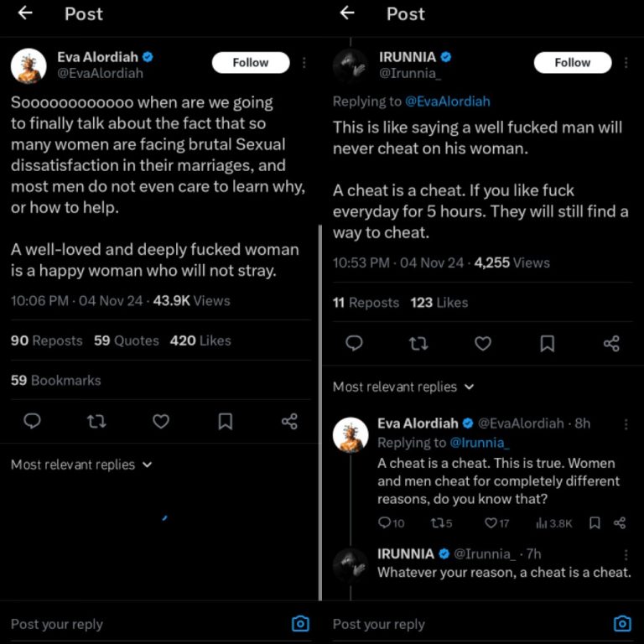Reply to IRUNNIA's post via comment icon
This screenshot has width=644, height=644.
click(x=355, y=343)
